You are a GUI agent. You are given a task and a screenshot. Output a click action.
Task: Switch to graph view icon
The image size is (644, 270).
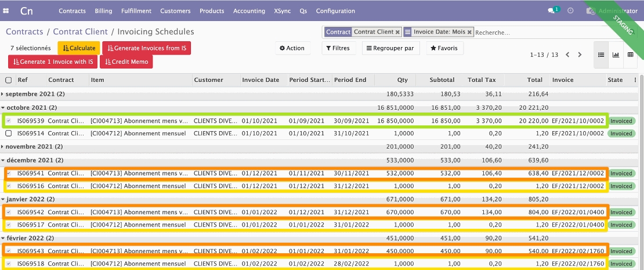tap(616, 55)
